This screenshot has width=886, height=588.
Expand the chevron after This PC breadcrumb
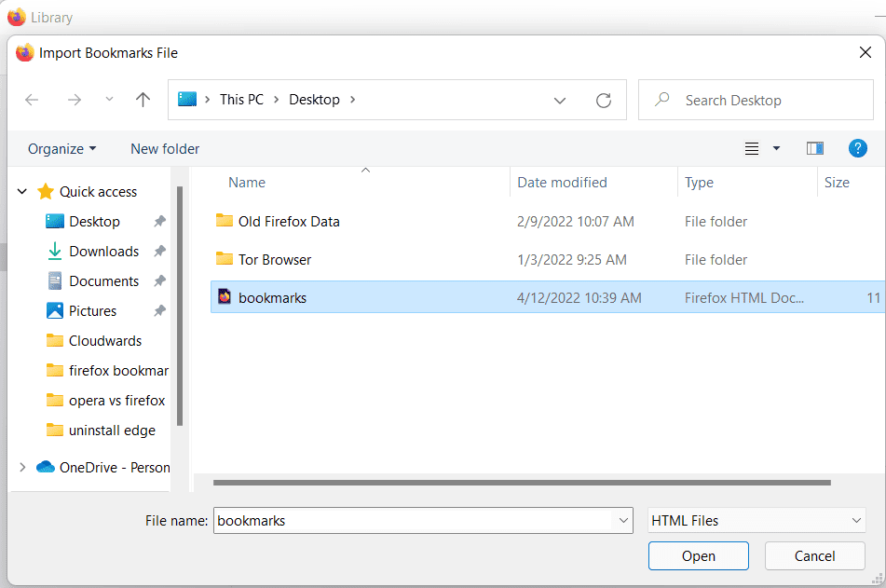tap(277, 100)
